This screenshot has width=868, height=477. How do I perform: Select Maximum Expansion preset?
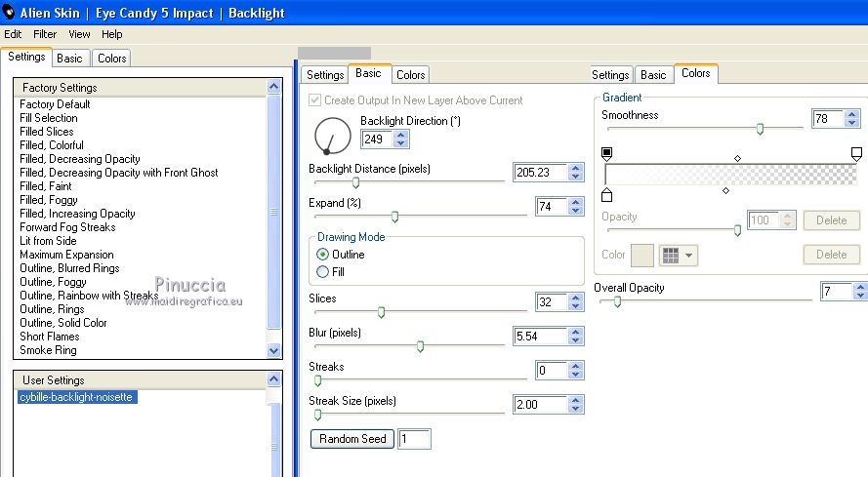(x=66, y=255)
